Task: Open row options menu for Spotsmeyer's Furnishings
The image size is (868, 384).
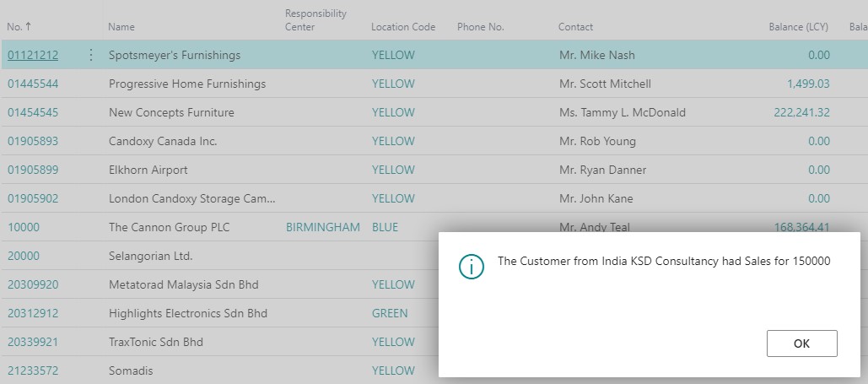Action: [91, 55]
